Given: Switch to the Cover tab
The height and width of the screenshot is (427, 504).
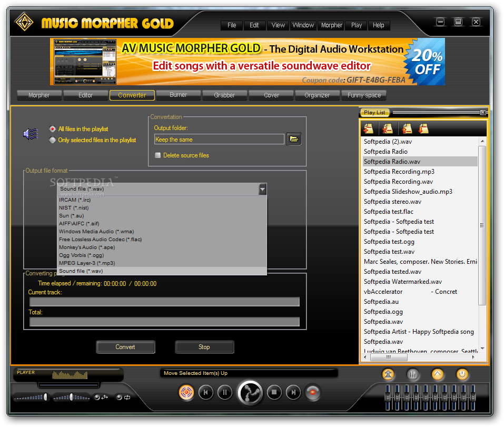Looking at the screenshot, I should [x=271, y=95].
